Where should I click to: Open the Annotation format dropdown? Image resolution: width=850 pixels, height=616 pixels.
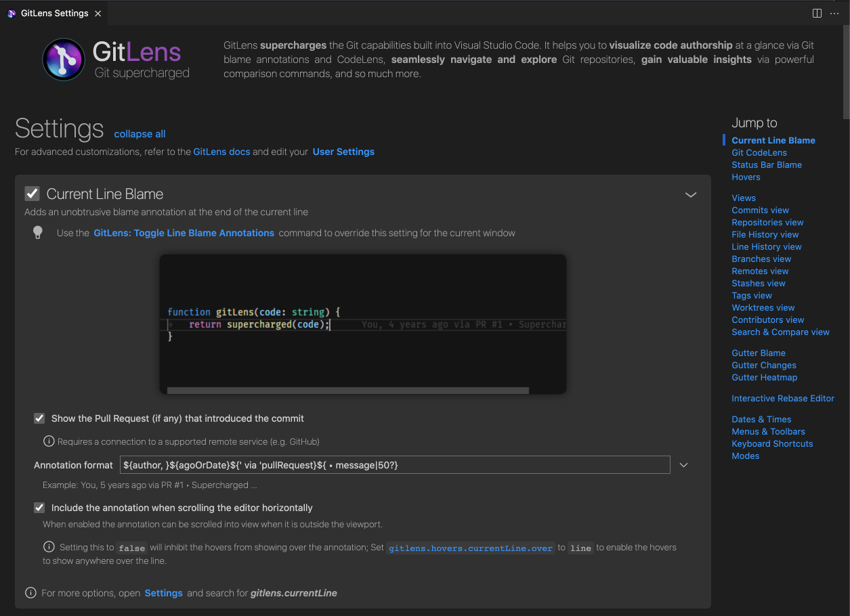pos(683,465)
